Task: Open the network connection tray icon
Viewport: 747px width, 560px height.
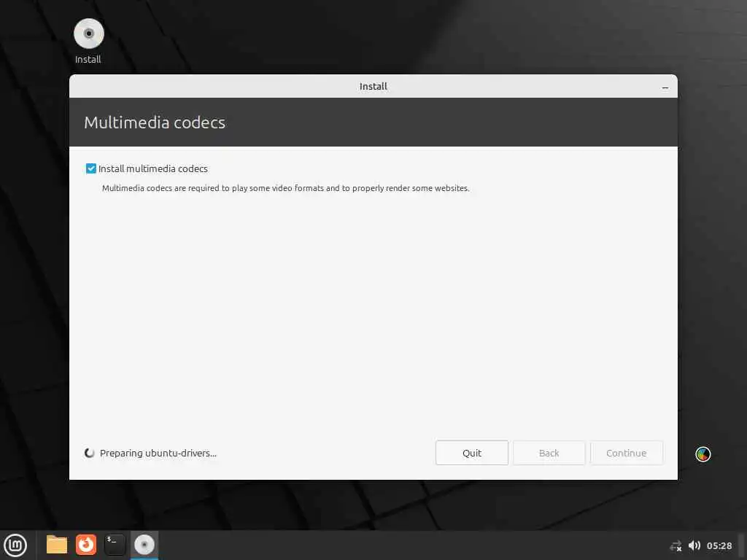Action: 676,546
